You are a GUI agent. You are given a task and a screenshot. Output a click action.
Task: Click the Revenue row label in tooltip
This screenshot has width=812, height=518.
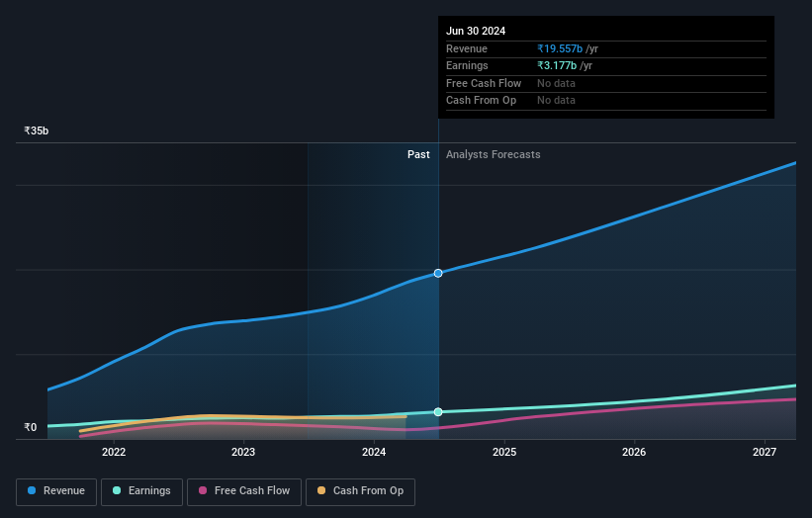[x=467, y=48]
